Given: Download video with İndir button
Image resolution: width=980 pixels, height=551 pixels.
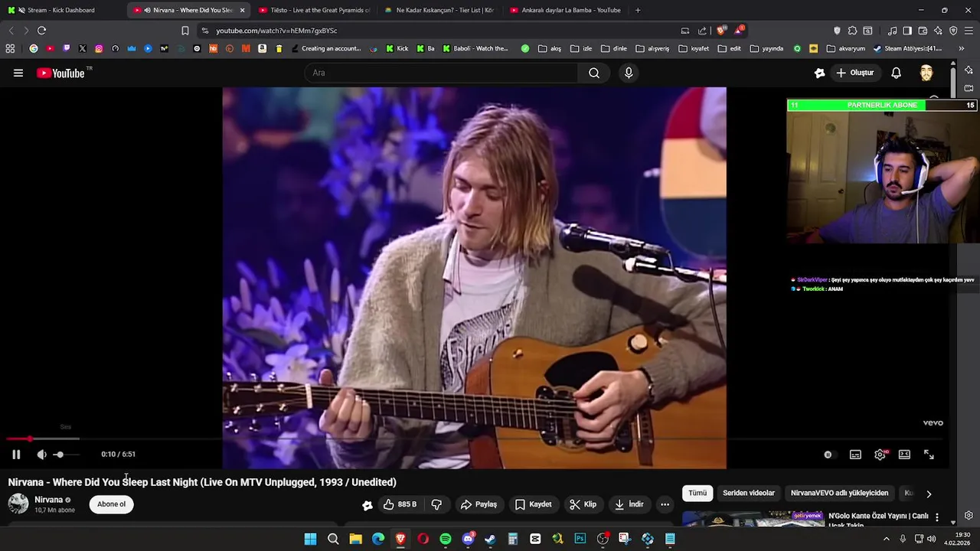Looking at the screenshot, I should (x=629, y=504).
